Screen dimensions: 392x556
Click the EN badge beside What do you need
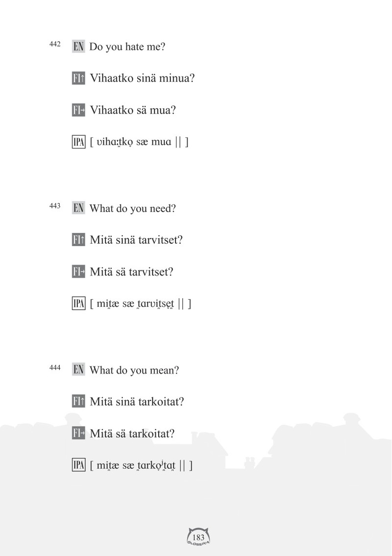click(x=78, y=208)
